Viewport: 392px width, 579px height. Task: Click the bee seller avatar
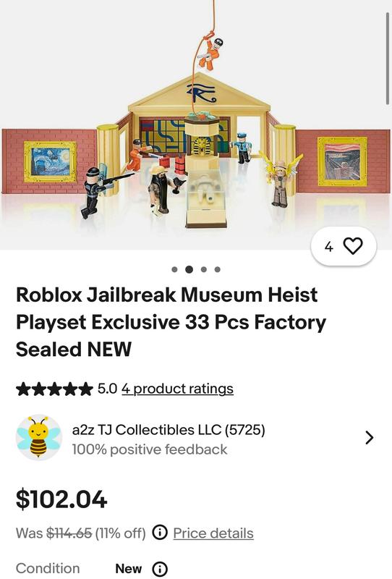(39, 437)
